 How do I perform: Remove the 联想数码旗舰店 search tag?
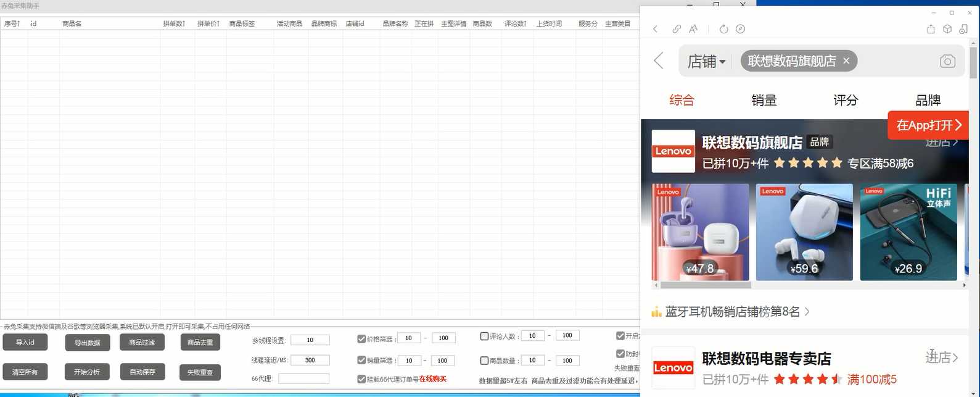click(x=846, y=61)
